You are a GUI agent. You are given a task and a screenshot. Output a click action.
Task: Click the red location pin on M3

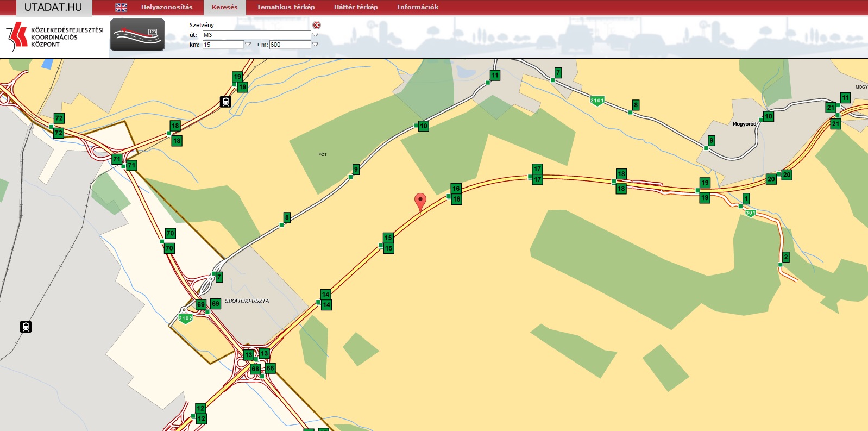tap(420, 202)
